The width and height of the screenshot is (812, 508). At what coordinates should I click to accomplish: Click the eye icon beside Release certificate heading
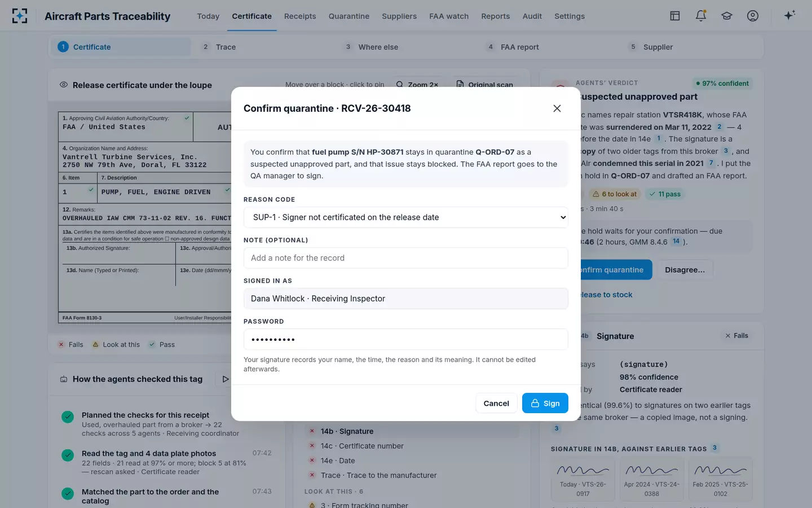[64, 85]
